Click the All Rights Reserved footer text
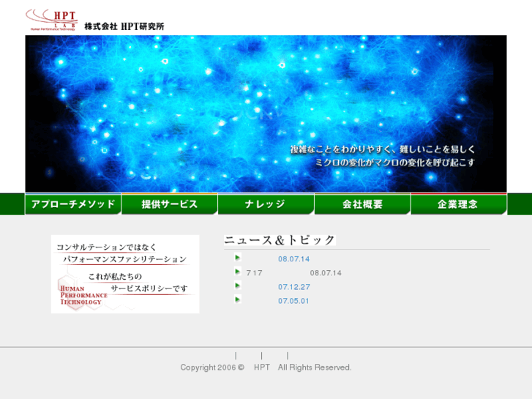The height and width of the screenshot is (399, 532). coord(315,368)
